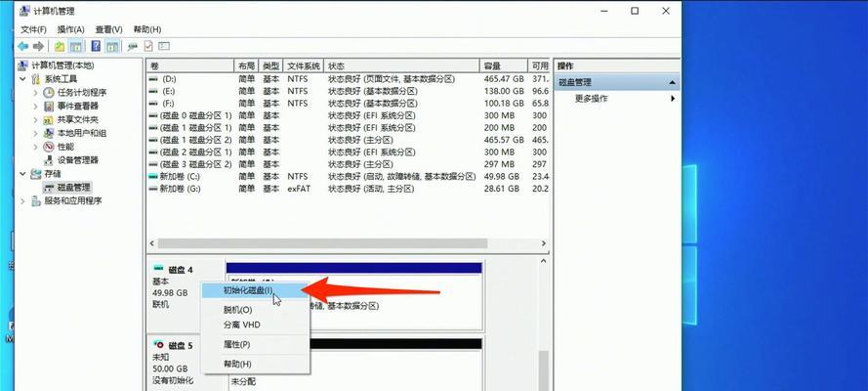868x391 pixels.
Task: Select 磁盘管理 in the tree
Action: [73, 188]
